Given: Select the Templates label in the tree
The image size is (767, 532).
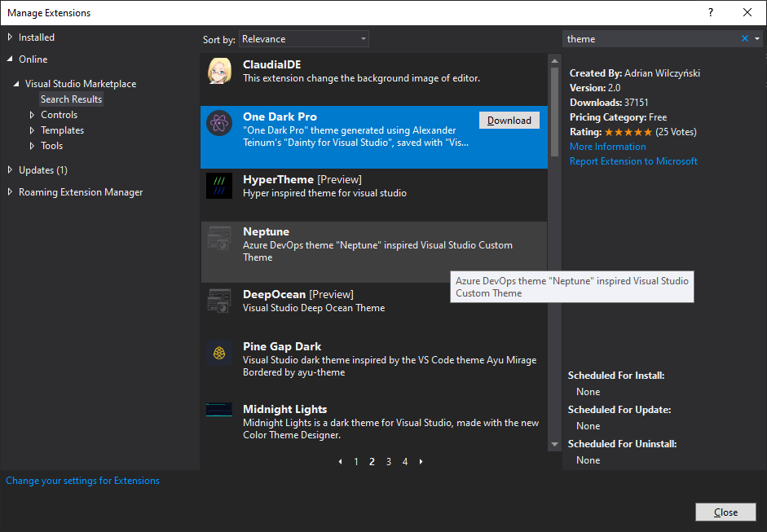Looking at the screenshot, I should click(x=63, y=130).
